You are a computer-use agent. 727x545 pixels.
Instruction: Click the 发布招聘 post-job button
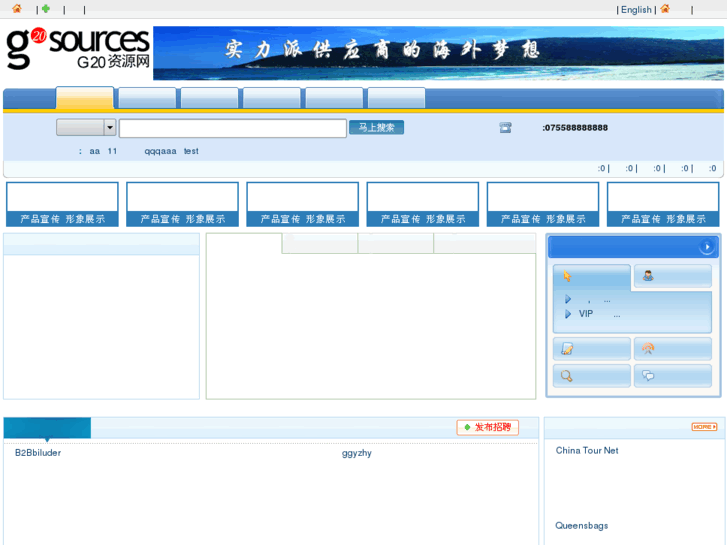click(488, 427)
